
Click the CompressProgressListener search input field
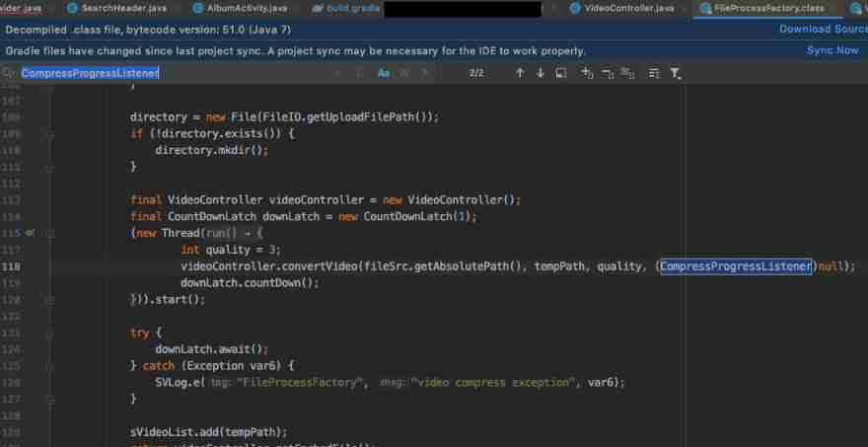tap(168, 73)
